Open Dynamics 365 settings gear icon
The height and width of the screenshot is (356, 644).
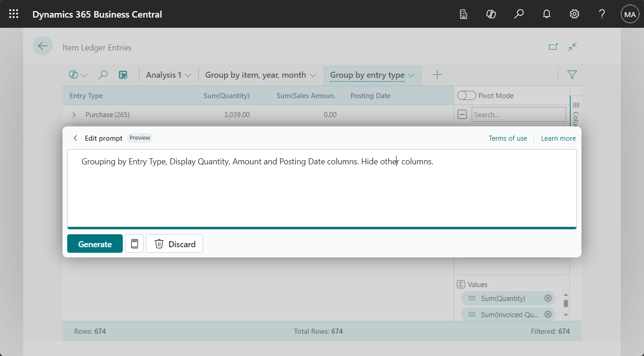575,14
